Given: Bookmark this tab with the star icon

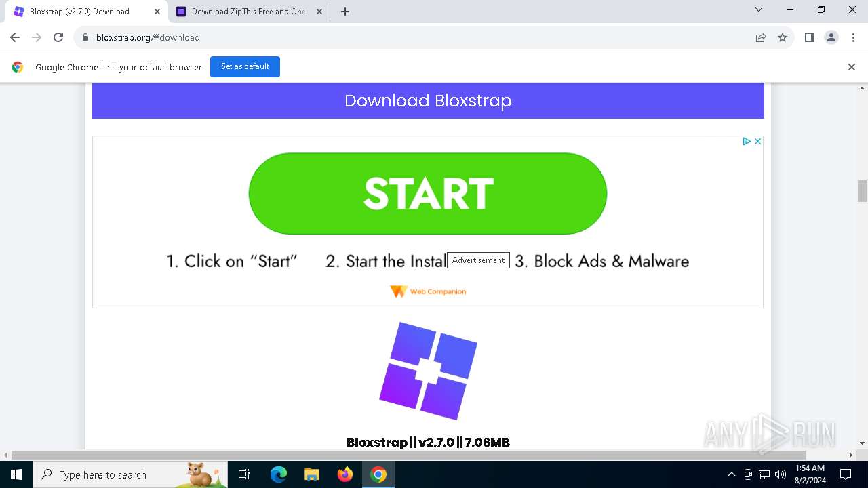Looking at the screenshot, I should (x=783, y=37).
